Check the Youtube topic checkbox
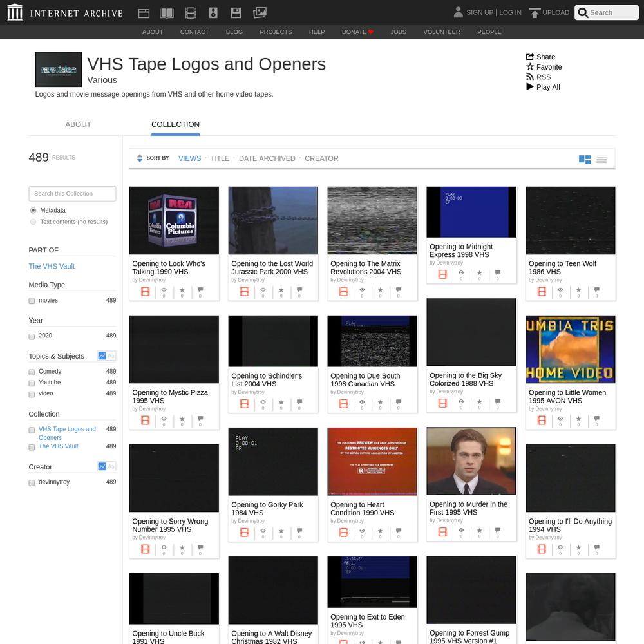This screenshot has height=644, width=644. click(32, 383)
